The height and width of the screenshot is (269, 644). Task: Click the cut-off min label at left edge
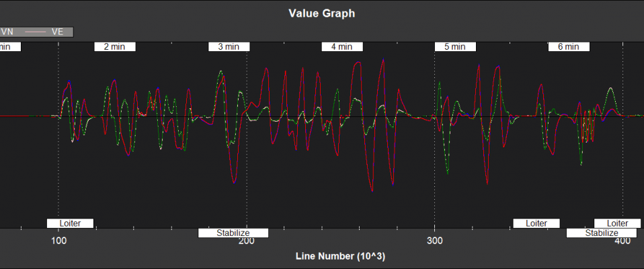pyautogui.click(x=8, y=47)
